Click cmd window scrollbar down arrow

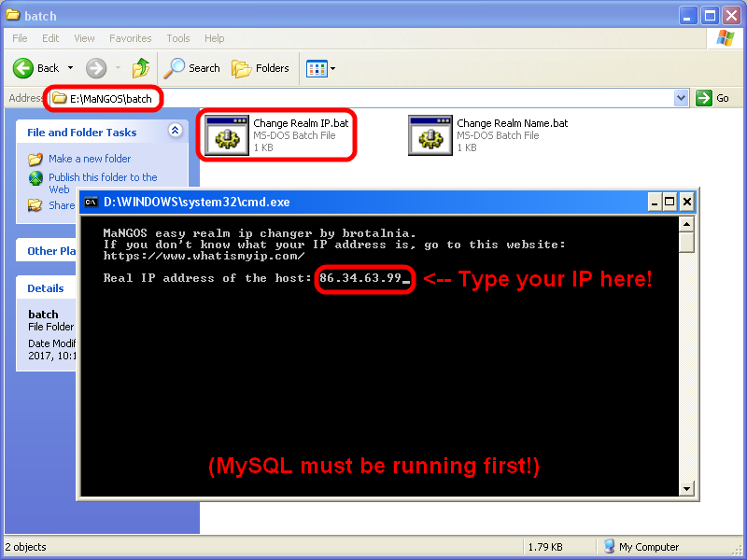[x=687, y=488]
